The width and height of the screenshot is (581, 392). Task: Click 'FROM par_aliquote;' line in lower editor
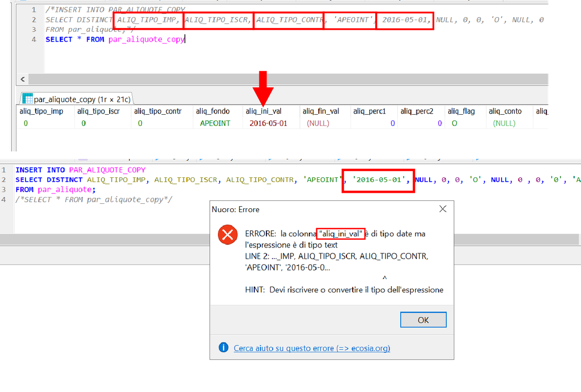pos(55,189)
